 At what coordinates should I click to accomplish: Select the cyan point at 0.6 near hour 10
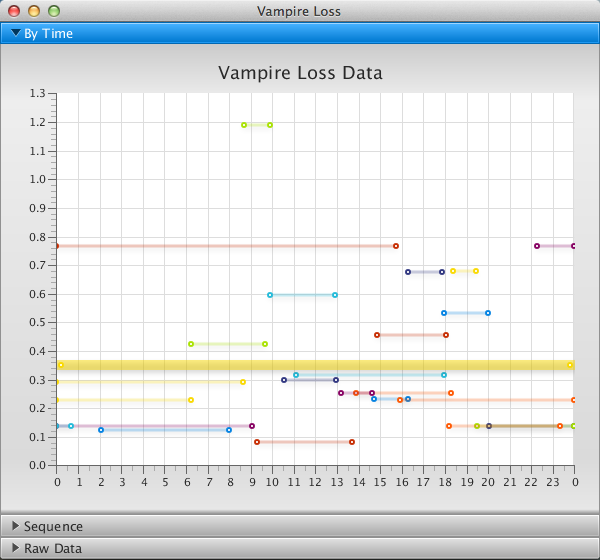pyautogui.click(x=270, y=295)
